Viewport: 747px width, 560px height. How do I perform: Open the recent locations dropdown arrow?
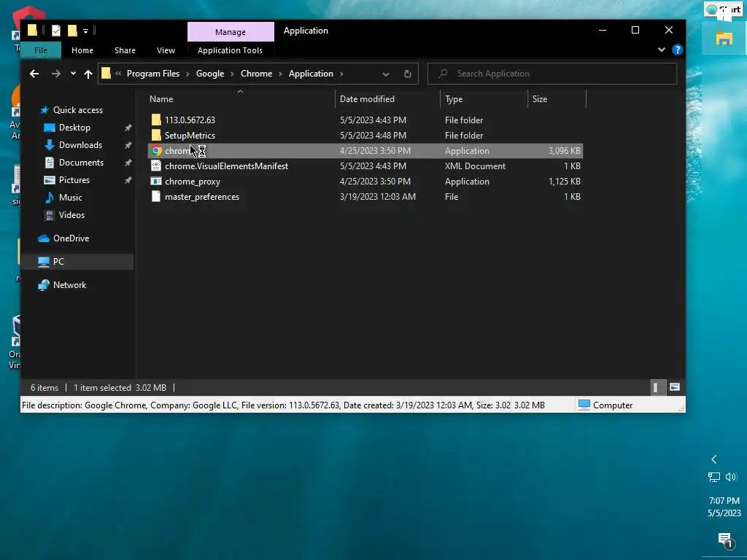click(x=73, y=74)
